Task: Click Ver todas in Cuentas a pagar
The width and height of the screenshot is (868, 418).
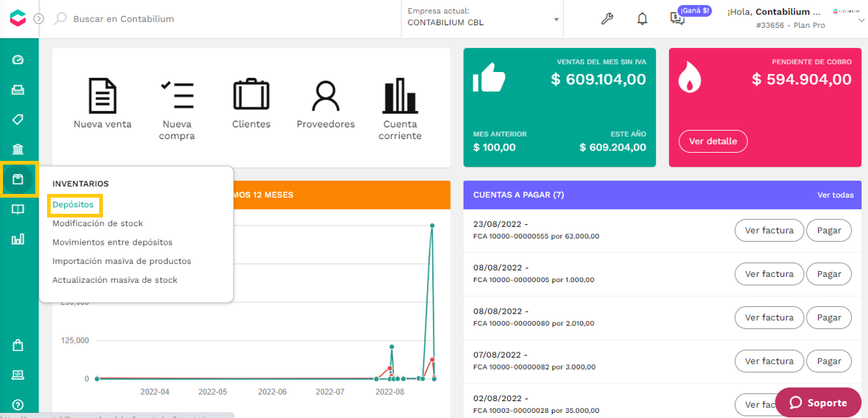Action: (836, 195)
